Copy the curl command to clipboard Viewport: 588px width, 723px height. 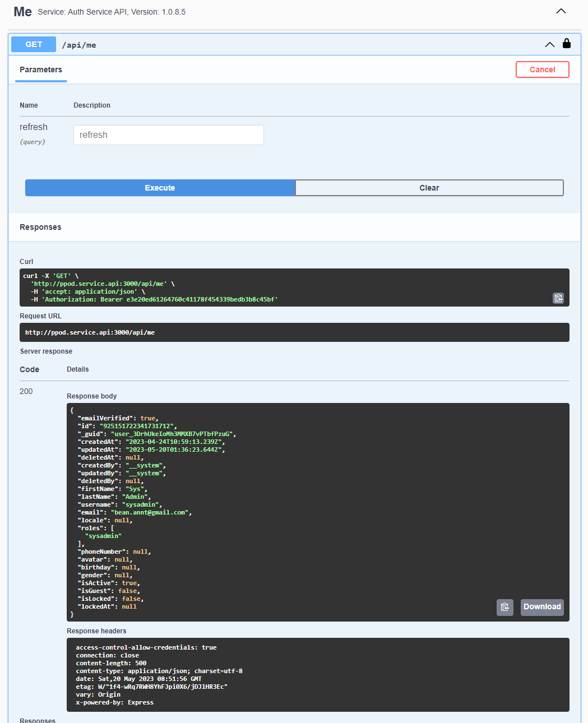(x=558, y=298)
